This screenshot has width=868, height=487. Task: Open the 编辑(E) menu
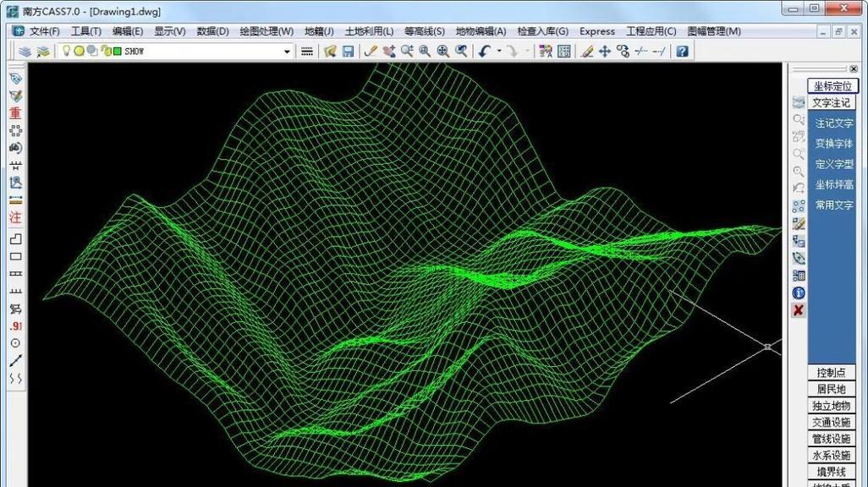pyautogui.click(x=127, y=31)
